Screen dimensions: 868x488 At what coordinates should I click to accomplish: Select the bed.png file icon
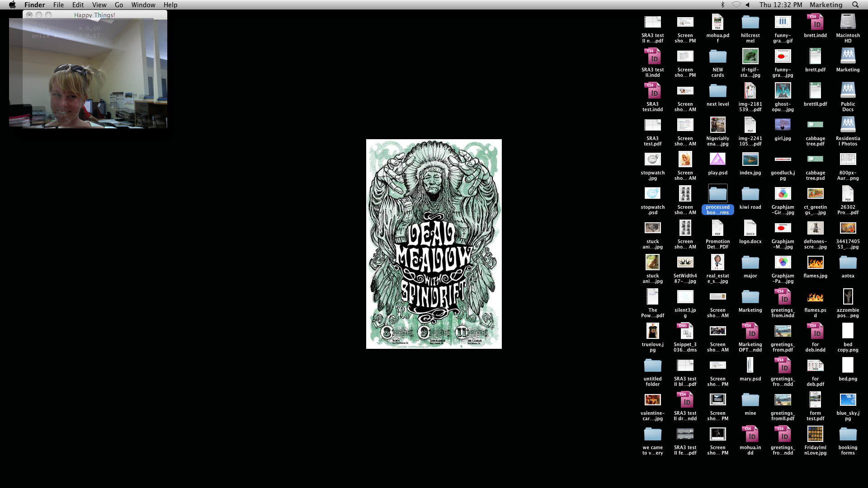coord(848,366)
